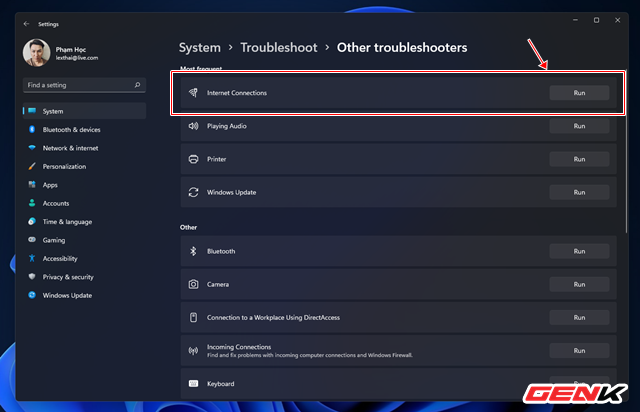This screenshot has width=640, height=412.
Task: Minimize the Settings window
Action: [x=575, y=20]
